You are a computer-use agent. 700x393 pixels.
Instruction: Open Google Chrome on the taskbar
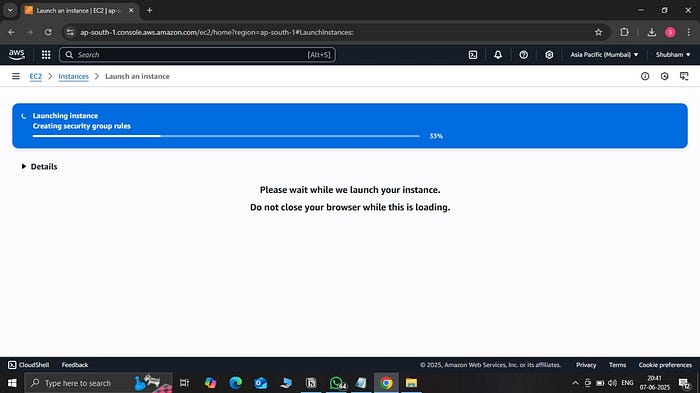tap(387, 383)
